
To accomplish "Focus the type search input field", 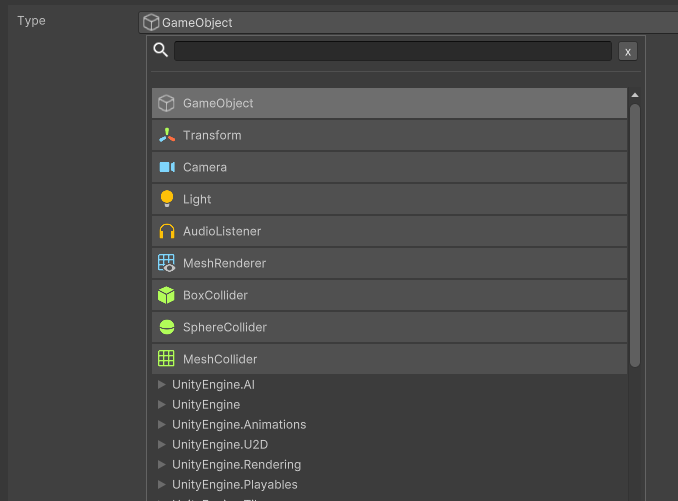I will (x=393, y=51).
